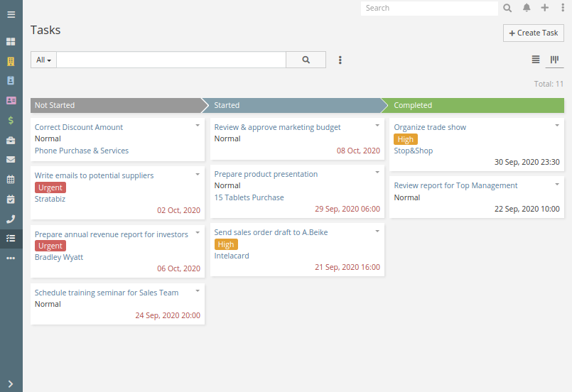This screenshot has width=572, height=392.
Task: Click the Create Task button
Action: pyautogui.click(x=534, y=33)
